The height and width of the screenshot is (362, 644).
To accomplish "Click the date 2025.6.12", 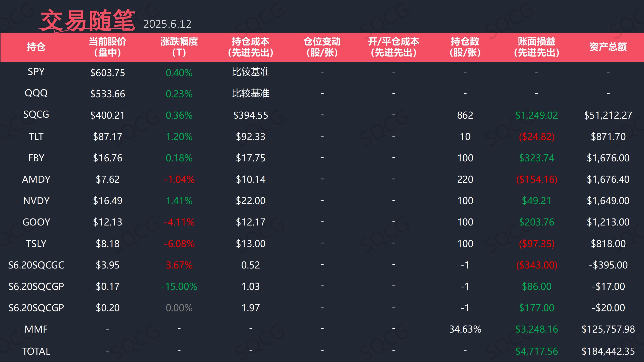I will (167, 24).
